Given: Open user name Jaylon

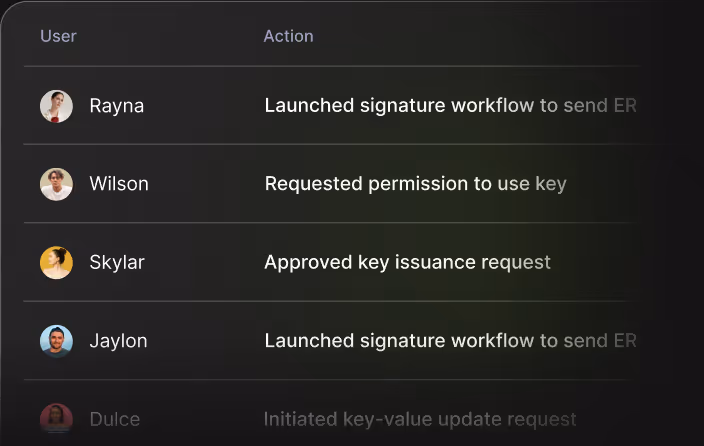Looking at the screenshot, I should coord(119,341).
